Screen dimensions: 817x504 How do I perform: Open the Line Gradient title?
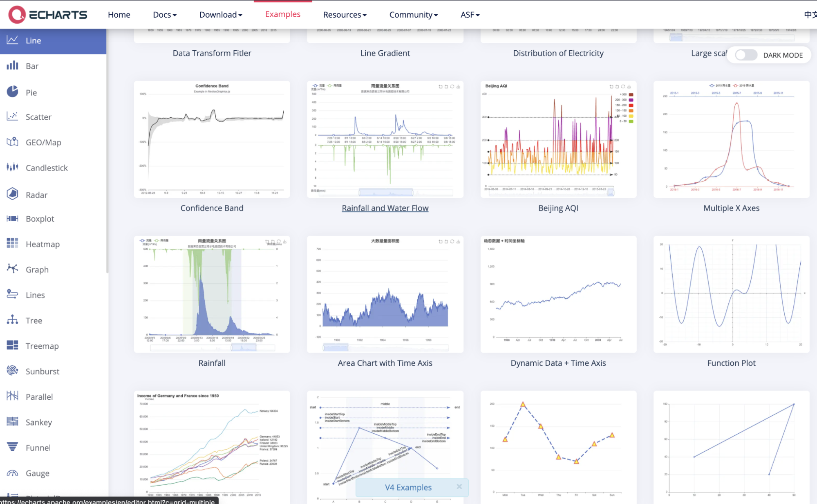pyautogui.click(x=385, y=53)
